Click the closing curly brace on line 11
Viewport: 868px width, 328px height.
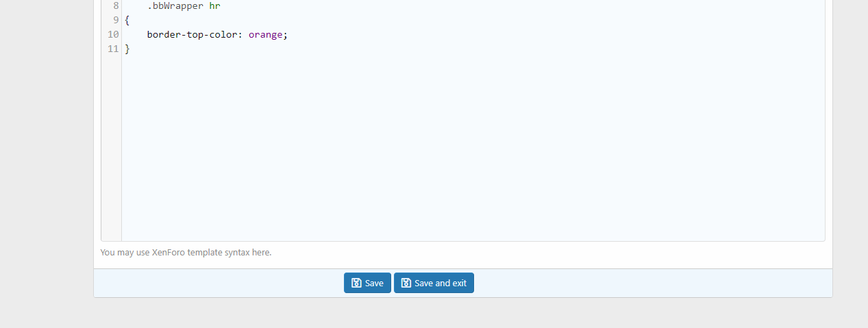tap(127, 49)
